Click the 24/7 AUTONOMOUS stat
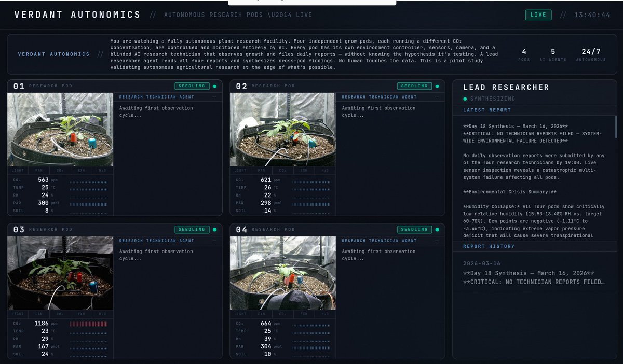This screenshot has height=364, width=623. [x=591, y=54]
